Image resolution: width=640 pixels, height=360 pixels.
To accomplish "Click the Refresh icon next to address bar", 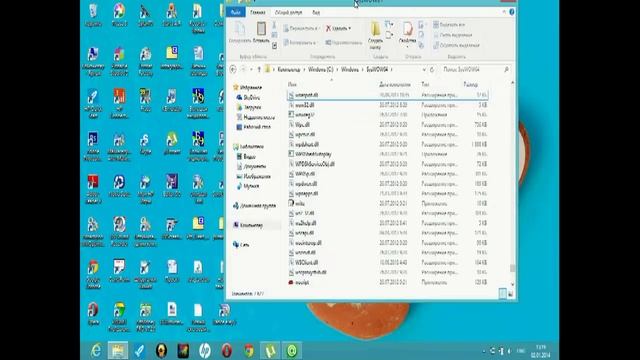I will tap(432, 70).
